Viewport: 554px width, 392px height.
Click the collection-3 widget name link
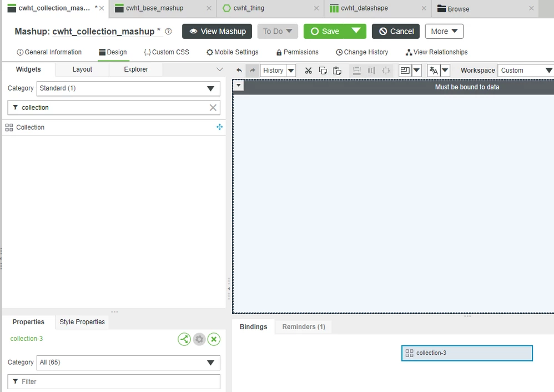pos(27,339)
